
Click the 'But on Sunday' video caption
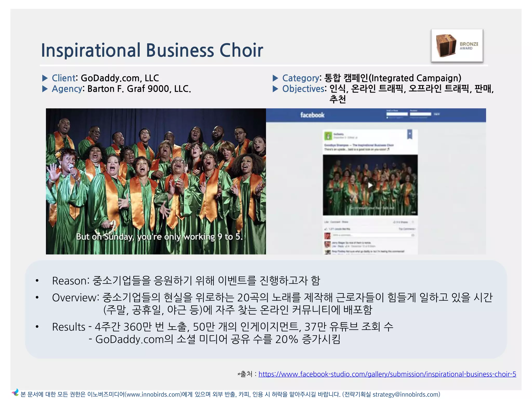tap(159, 237)
